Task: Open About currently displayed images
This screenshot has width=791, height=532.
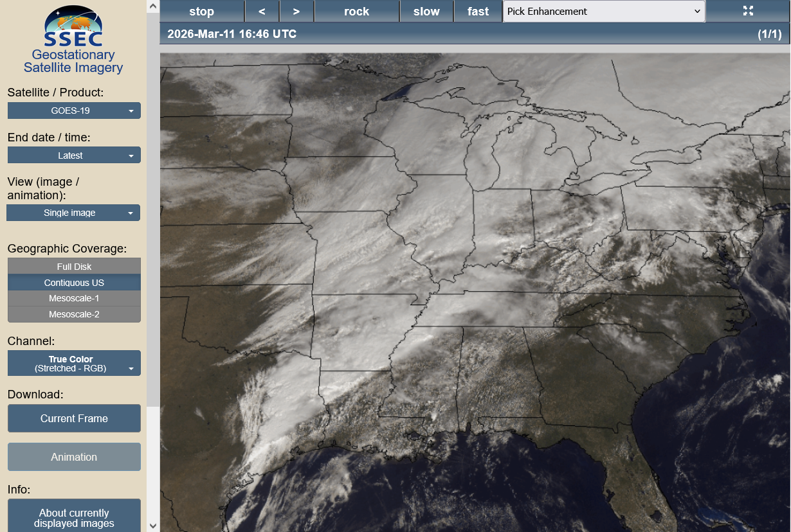Action: point(74,517)
